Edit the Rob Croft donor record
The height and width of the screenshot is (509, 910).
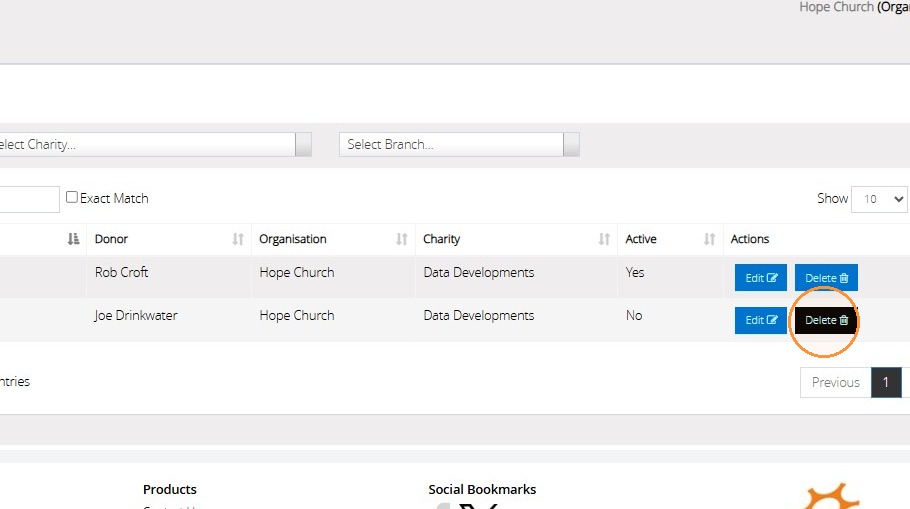click(x=760, y=277)
